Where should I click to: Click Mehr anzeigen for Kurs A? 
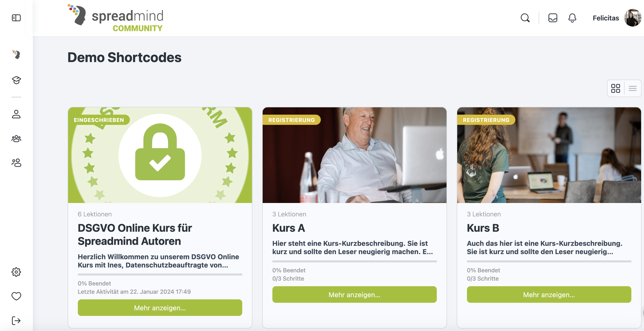pyautogui.click(x=354, y=295)
